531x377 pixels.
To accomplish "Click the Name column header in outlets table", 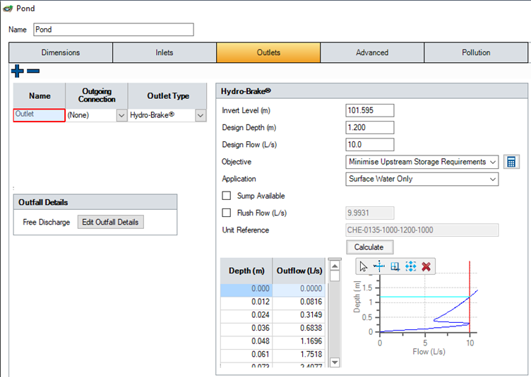I will [x=39, y=96].
